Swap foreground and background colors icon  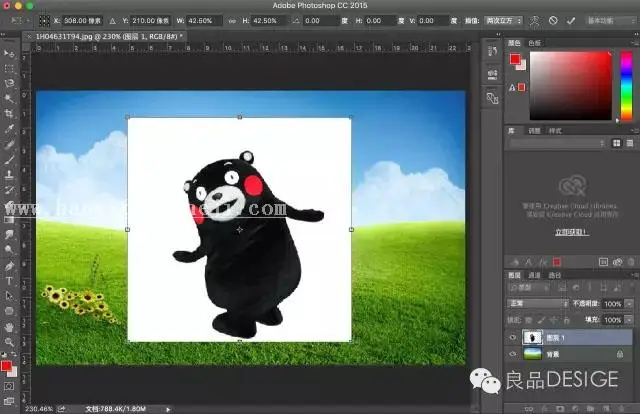[x=14, y=354]
